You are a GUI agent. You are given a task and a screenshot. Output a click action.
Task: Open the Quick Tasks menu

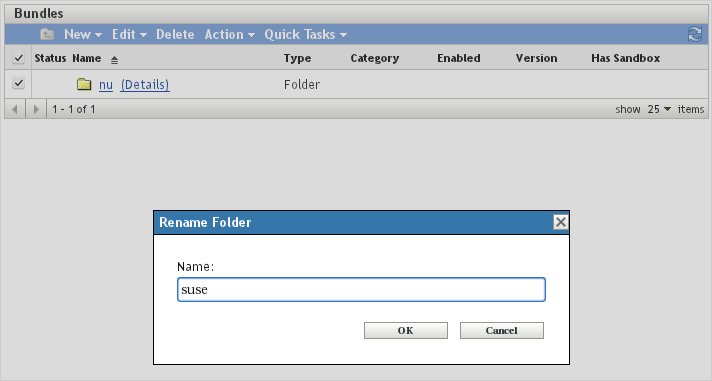[306, 34]
